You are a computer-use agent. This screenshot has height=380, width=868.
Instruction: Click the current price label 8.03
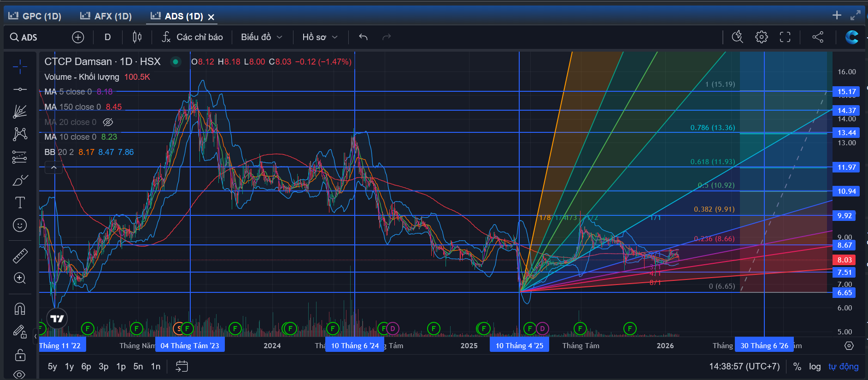845,260
